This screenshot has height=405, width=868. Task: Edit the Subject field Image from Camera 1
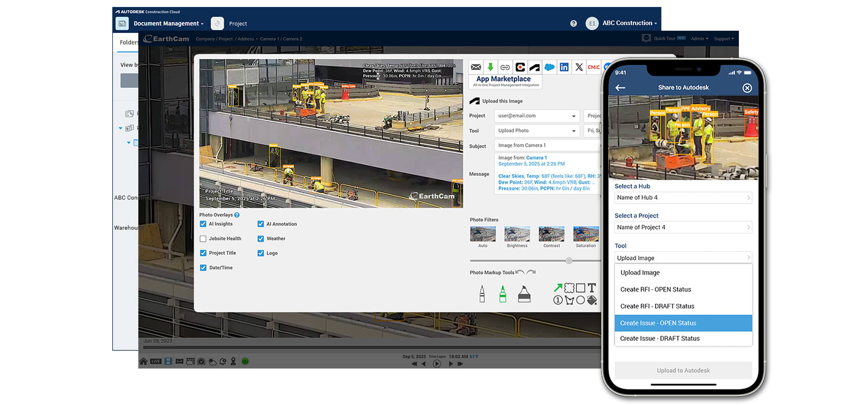pos(547,145)
